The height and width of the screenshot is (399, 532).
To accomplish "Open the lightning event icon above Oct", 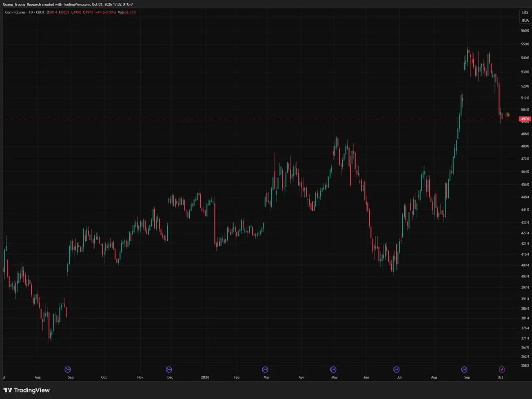I will tap(502, 370).
